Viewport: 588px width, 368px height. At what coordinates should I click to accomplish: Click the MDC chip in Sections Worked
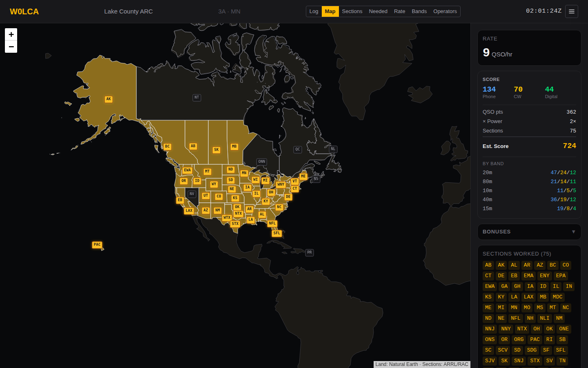pos(557,297)
